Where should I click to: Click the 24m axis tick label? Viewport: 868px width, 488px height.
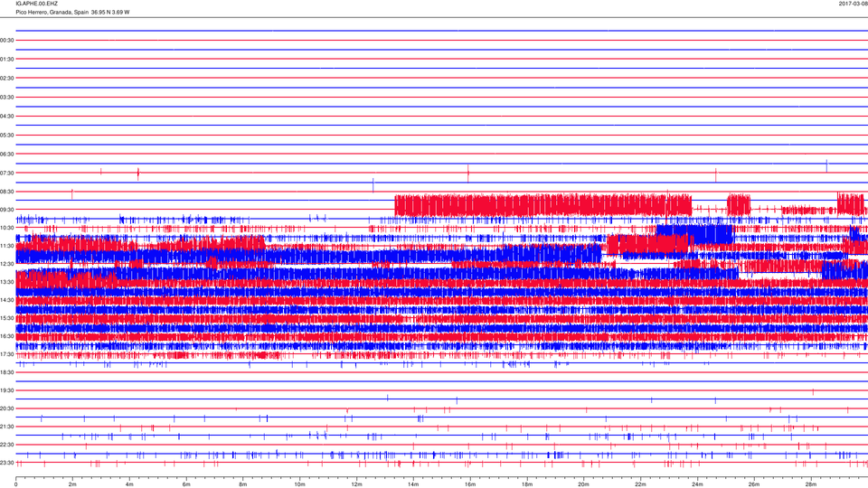(697, 484)
